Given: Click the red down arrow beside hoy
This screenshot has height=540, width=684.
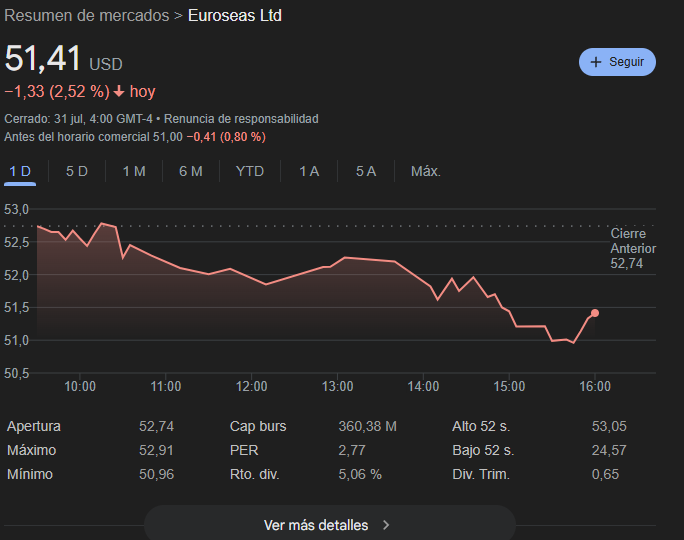Looking at the screenshot, I should click(x=119, y=92).
